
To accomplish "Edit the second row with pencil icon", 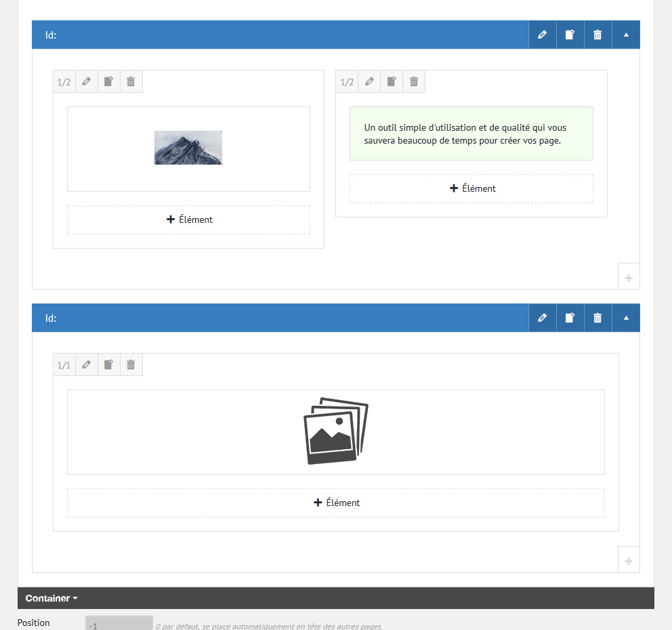I will point(542,318).
